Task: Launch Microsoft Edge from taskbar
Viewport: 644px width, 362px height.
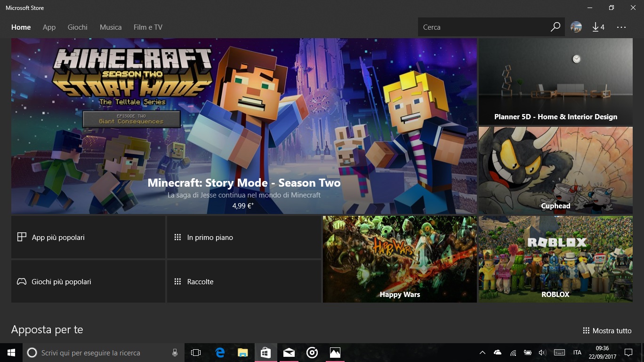Action: tap(220, 353)
